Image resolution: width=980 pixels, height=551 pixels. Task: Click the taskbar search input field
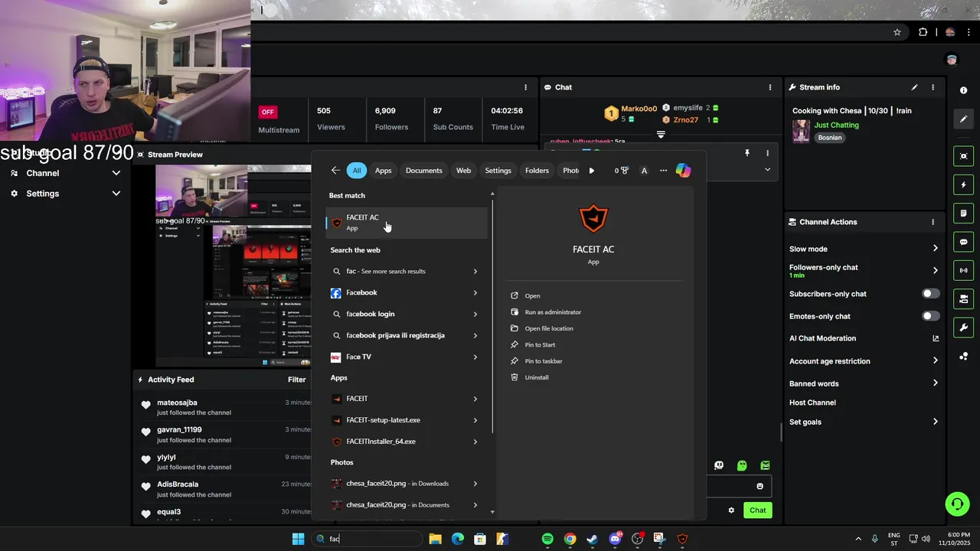[367, 539]
